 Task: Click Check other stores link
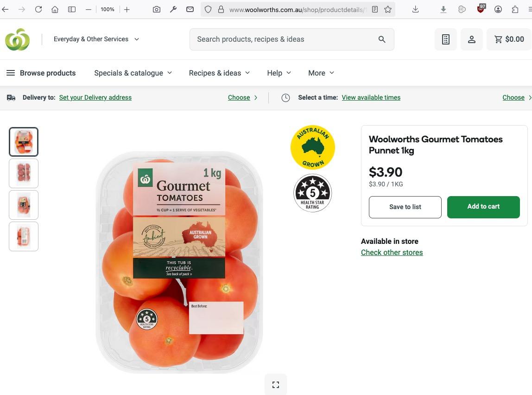[x=392, y=253]
